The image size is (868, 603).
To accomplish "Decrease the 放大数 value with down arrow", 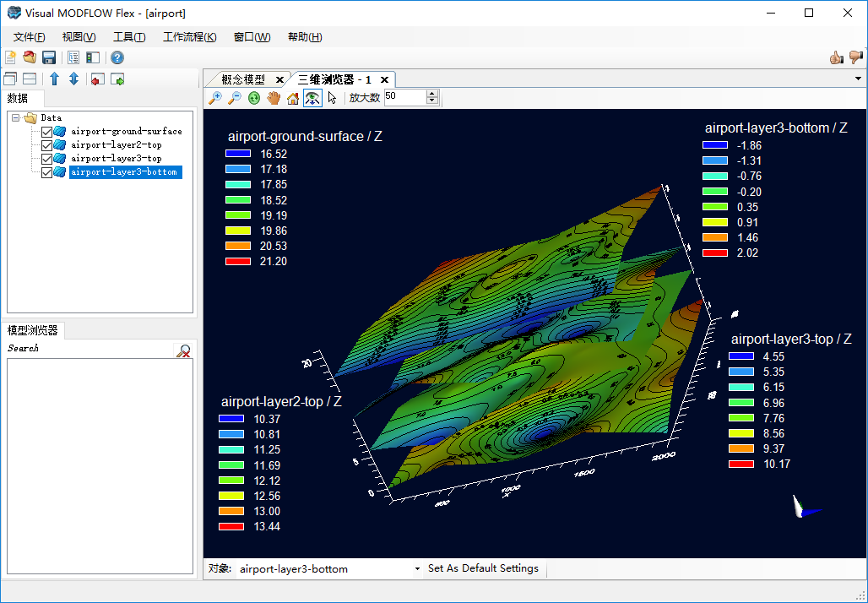I will (x=432, y=101).
